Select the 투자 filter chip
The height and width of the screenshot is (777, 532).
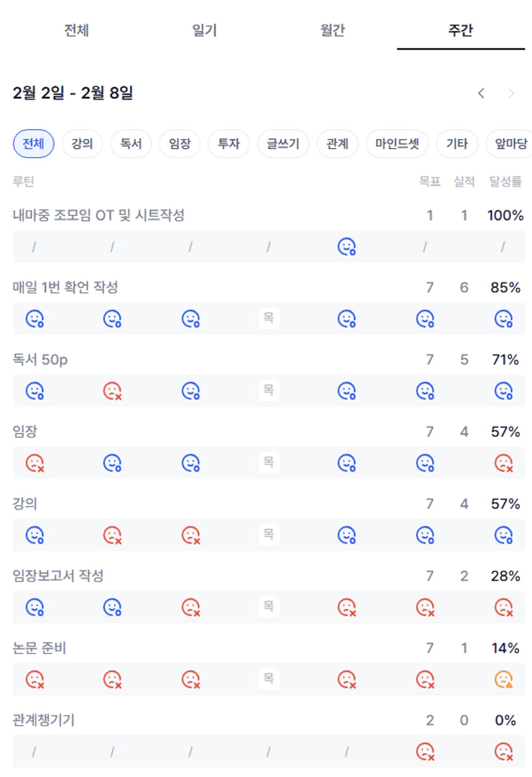coord(228,143)
